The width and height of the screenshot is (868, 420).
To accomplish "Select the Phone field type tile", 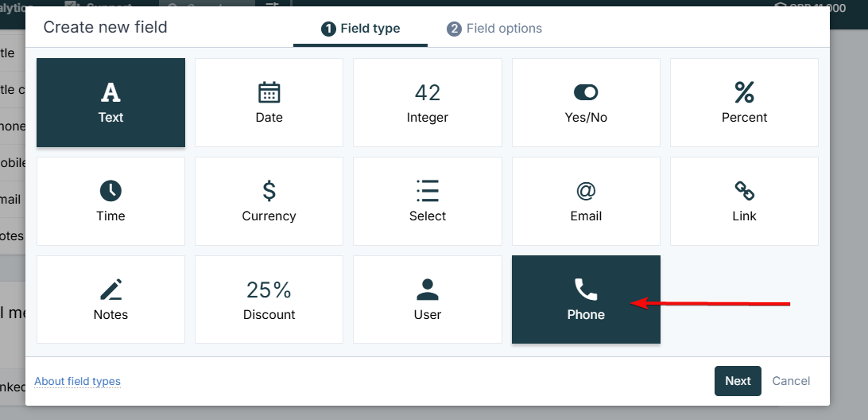I will [x=586, y=300].
